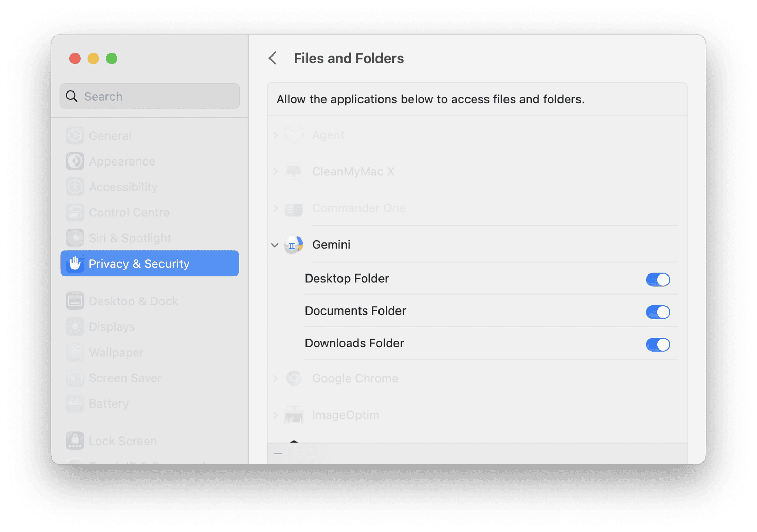
Task: Select the Gemini app name
Action: coord(331,245)
